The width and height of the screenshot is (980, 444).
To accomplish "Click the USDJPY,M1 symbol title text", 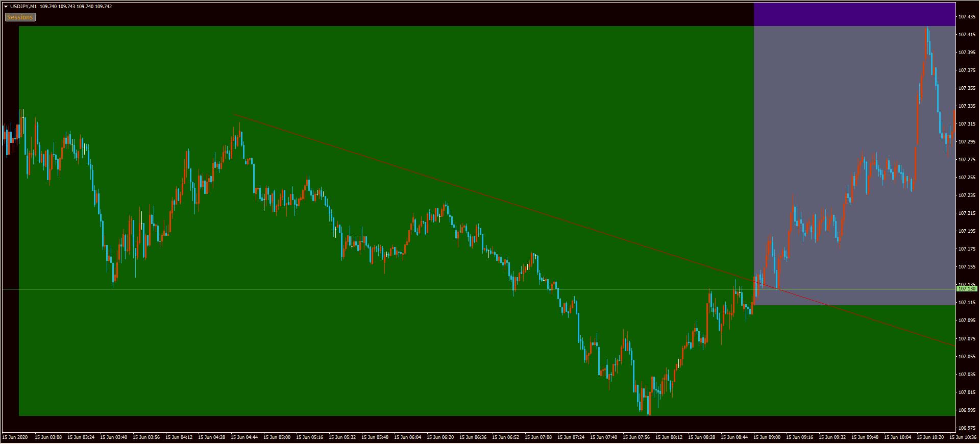I will [23, 7].
